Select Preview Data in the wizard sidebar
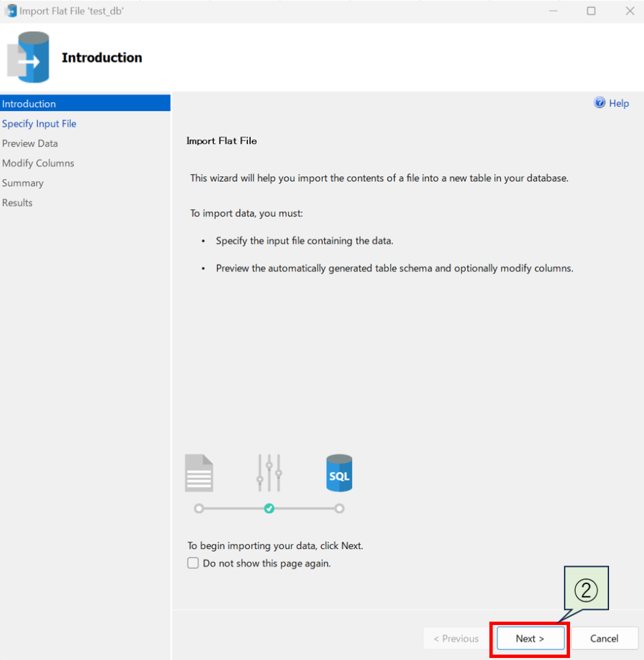644x660 pixels. 30,143
